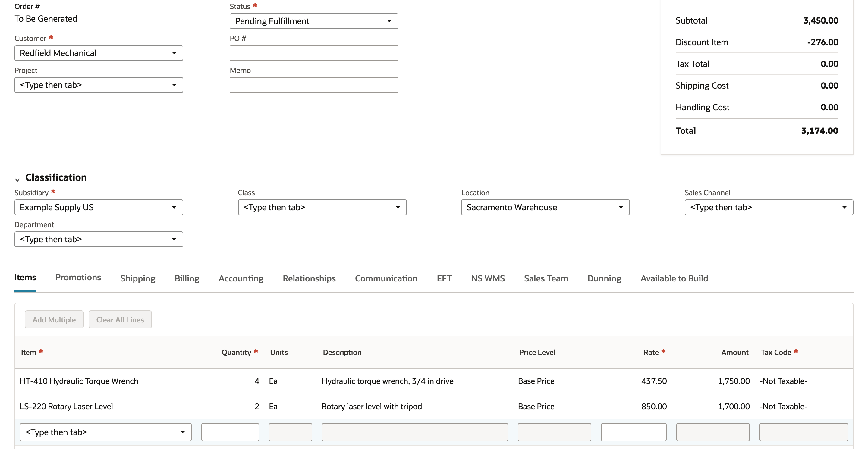The image size is (868, 449).
Task: Open the Customer dropdown showing Redfield Mechanical
Action: [x=99, y=53]
